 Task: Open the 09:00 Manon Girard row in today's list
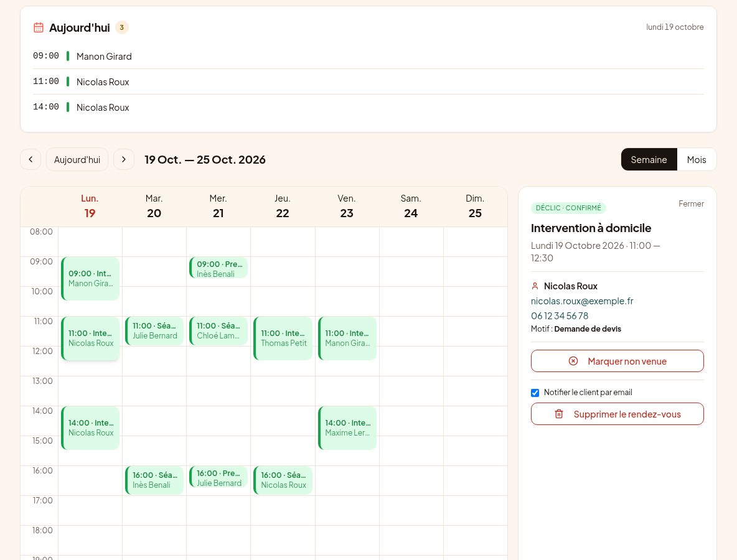coord(368,57)
